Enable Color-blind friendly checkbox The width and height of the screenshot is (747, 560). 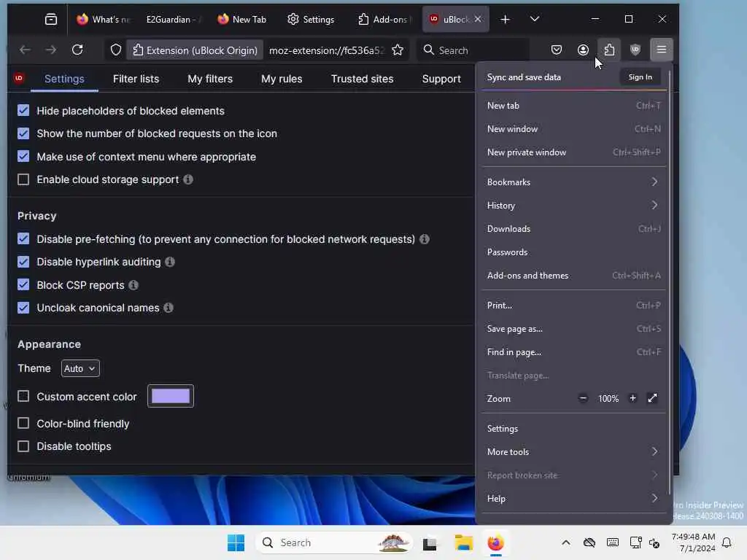(x=23, y=424)
